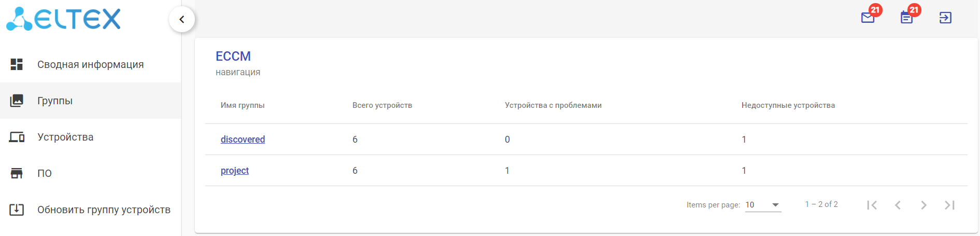Select the Сводная информация menu item
The height and width of the screenshot is (236, 980).
[90, 64]
